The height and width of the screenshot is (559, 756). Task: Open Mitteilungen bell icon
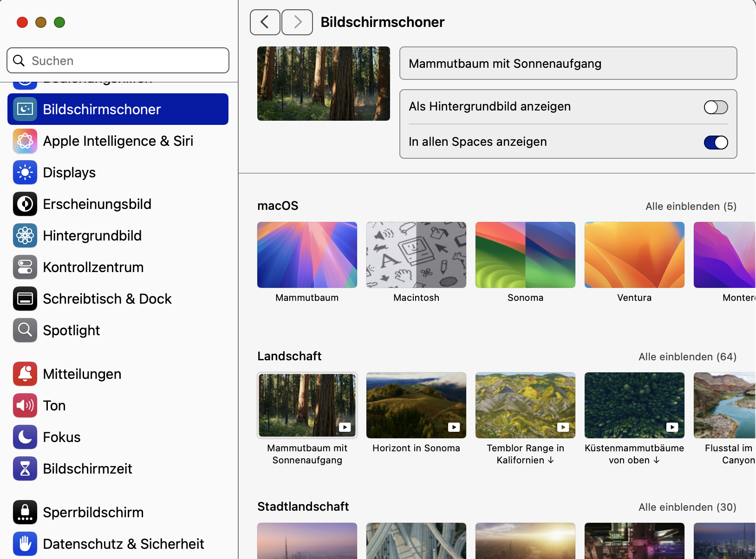25,374
